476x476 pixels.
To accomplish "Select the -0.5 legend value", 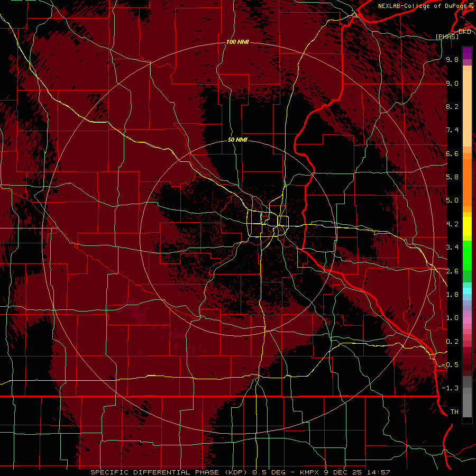I will 450,365.
